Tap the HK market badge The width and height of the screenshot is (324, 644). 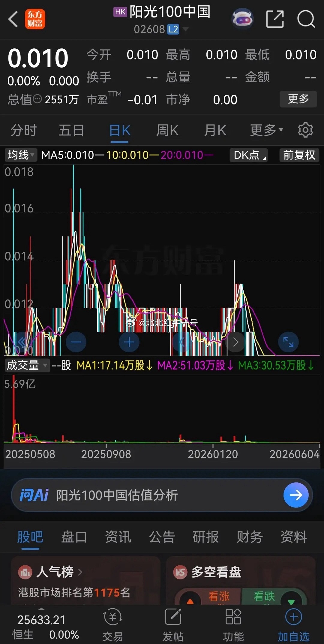pyautogui.click(x=120, y=12)
